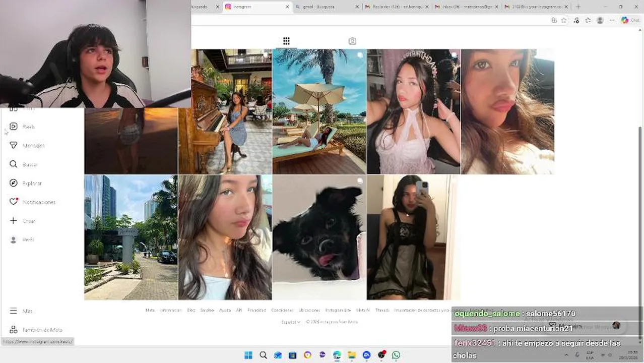The image size is (644, 363).
Task: Open the piano photo post
Action: pyautogui.click(x=225, y=111)
